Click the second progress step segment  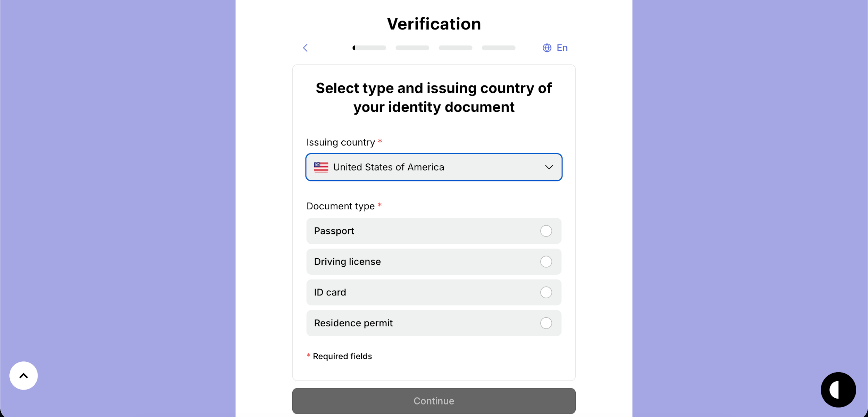412,48
